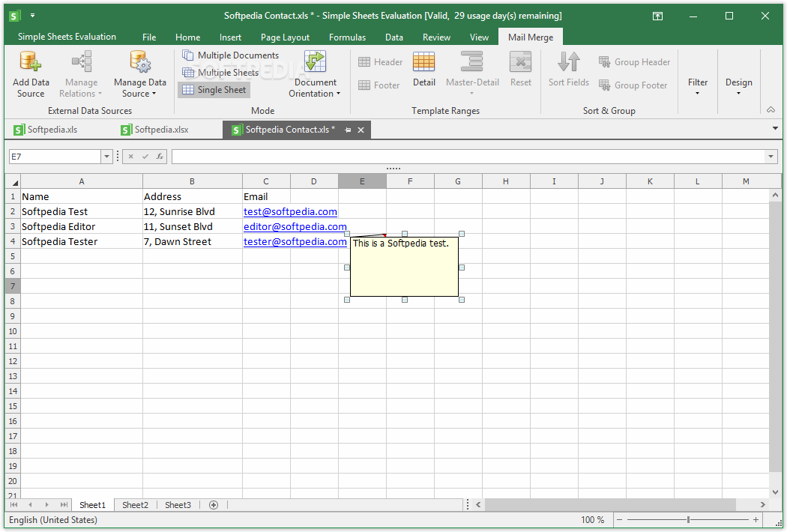Switch to the Home tab
This screenshot has height=532, width=787.
(x=187, y=37)
